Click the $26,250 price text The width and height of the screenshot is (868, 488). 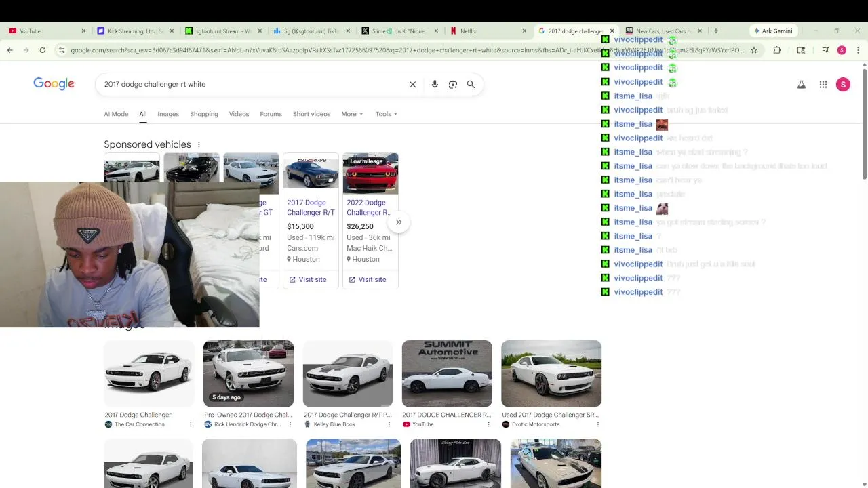tap(359, 226)
